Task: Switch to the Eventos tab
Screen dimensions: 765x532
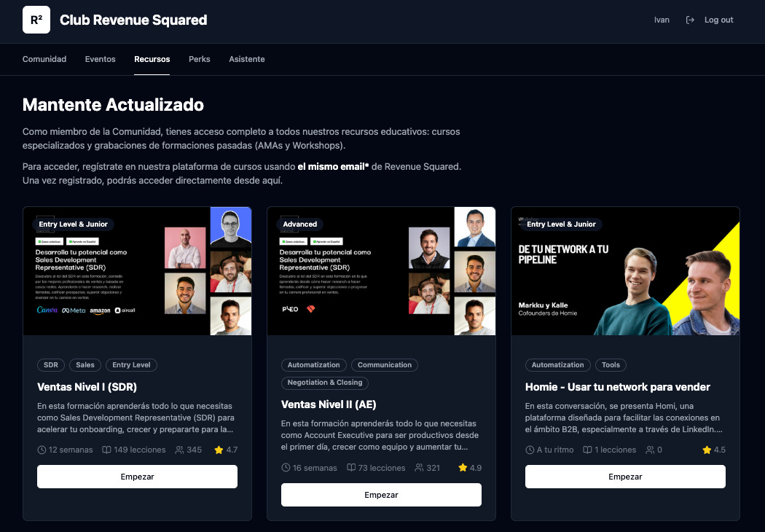Action: pos(100,59)
